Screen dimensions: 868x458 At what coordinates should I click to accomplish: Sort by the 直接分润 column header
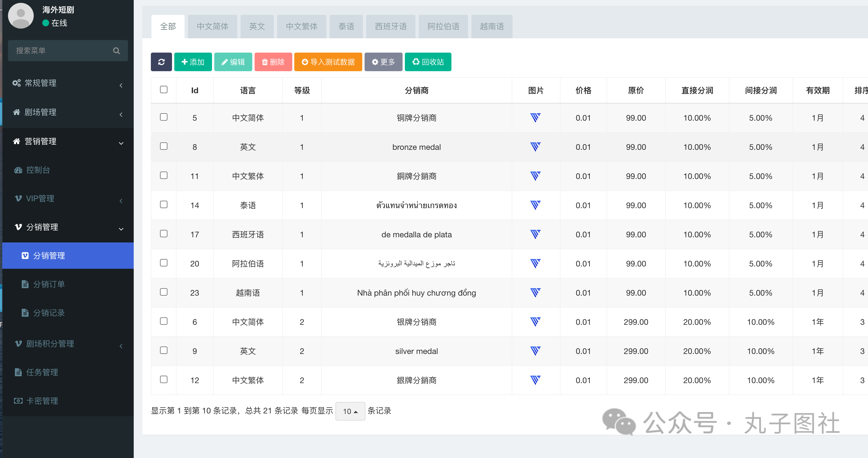(x=697, y=90)
